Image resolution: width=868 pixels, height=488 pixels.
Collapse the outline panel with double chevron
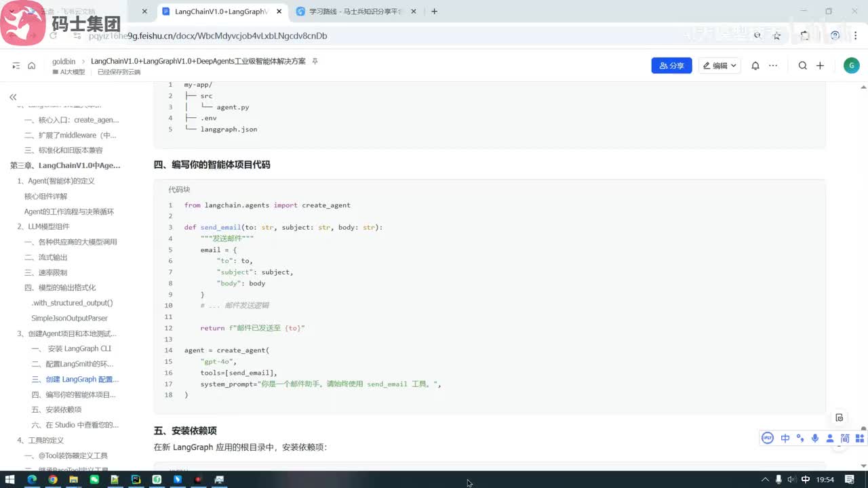13,97
